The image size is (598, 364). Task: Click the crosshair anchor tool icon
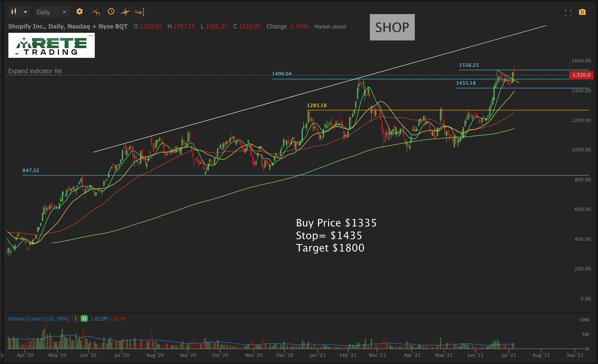(125, 12)
